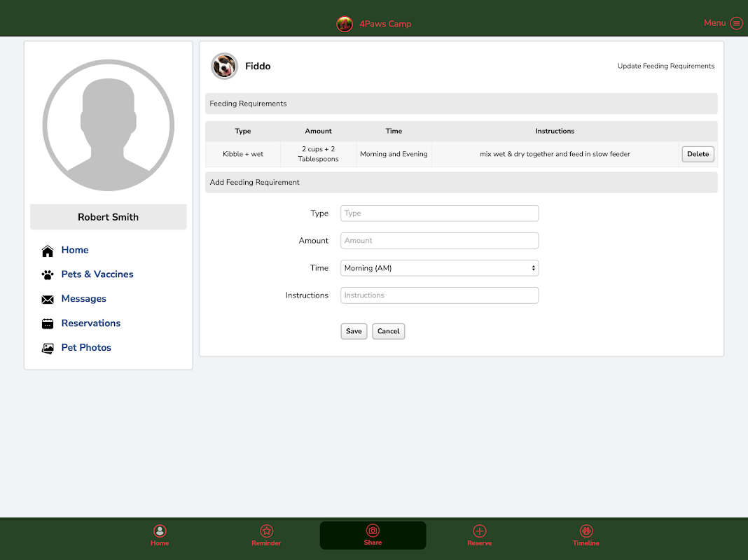Focus the Instructions input field
This screenshot has height=560, width=748.
tap(439, 295)
